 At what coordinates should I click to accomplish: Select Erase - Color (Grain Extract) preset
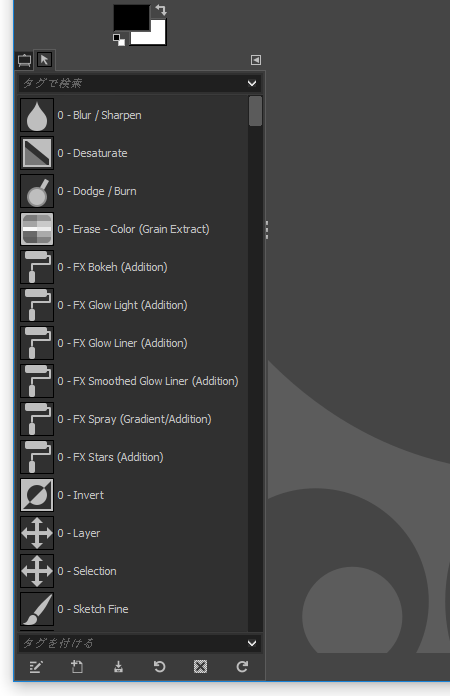[134, 229]
